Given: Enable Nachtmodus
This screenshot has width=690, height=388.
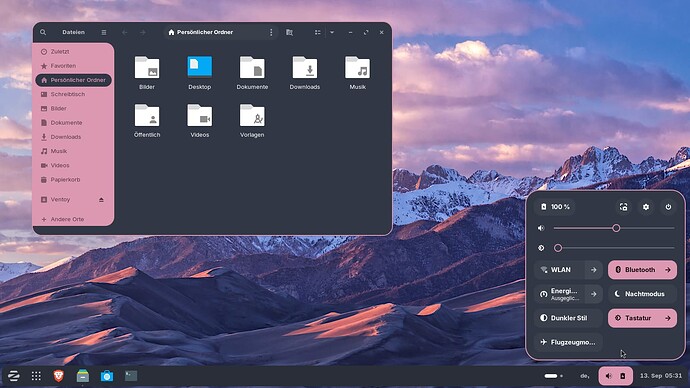Looking at the screenshot, I should click(x=642, y=294).
